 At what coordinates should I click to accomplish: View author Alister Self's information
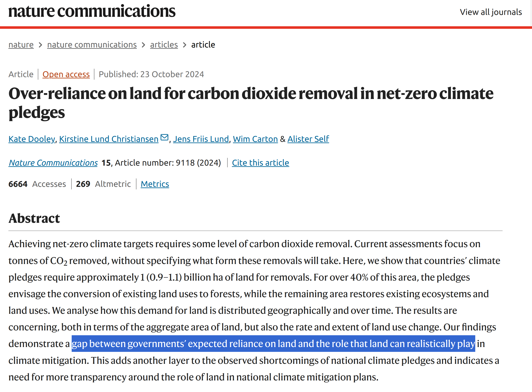[x=308, y=139]
